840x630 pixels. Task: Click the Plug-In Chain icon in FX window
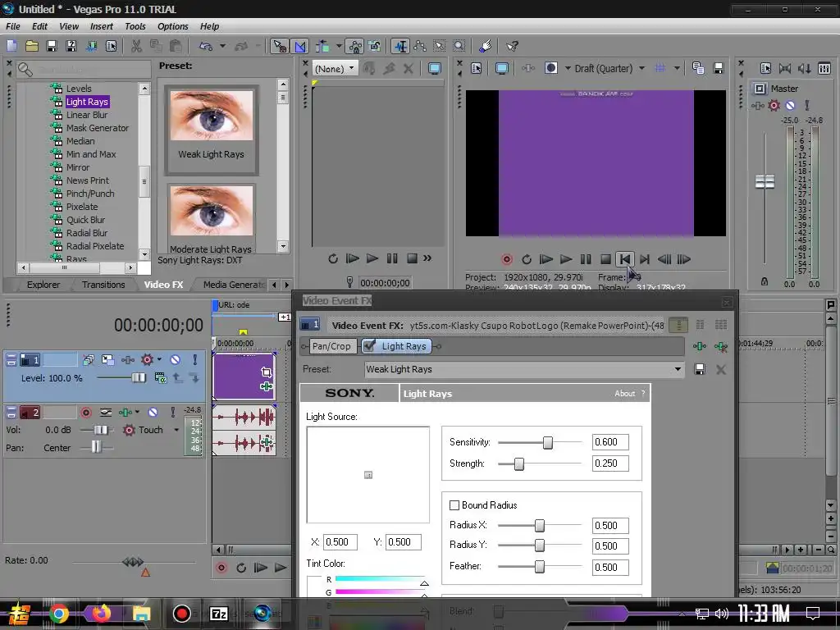[700, 347]
